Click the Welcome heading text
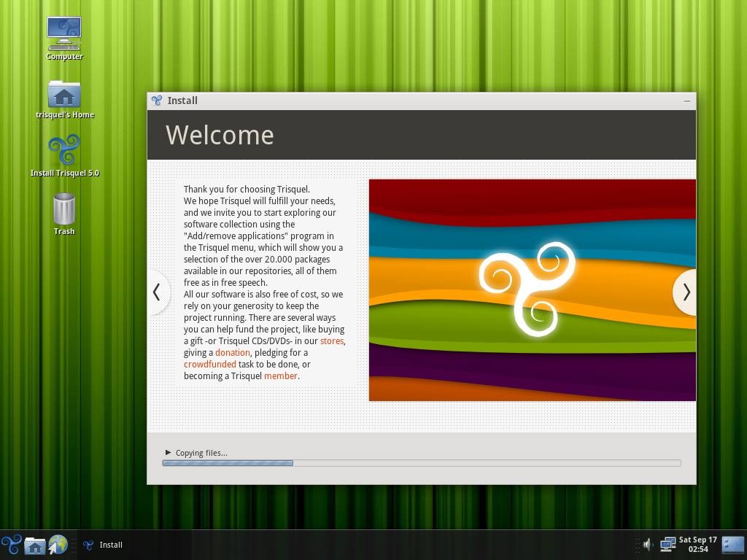This screenshot has height=560, width=747. pyautogui.click(x=220, y=135)
